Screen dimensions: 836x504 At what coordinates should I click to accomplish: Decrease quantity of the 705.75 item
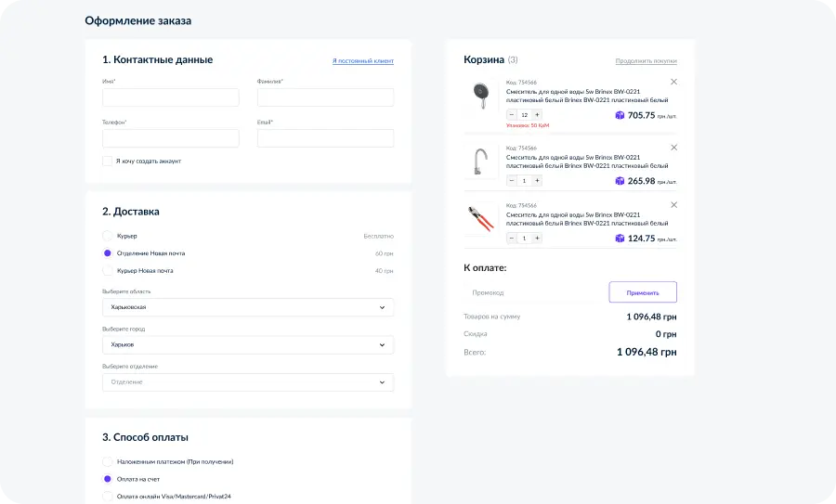[x=512, y=114]
